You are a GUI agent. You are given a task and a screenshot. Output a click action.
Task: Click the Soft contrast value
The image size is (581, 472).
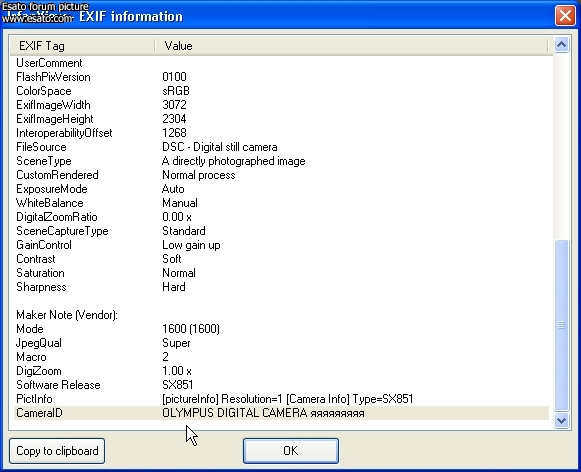click(x=172, y=259)
